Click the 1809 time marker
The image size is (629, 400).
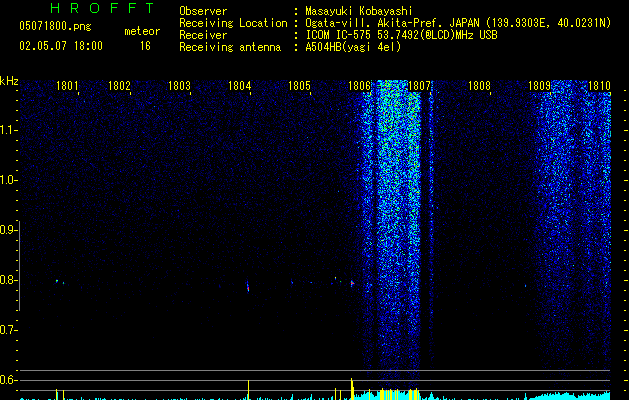coord(540,86)
